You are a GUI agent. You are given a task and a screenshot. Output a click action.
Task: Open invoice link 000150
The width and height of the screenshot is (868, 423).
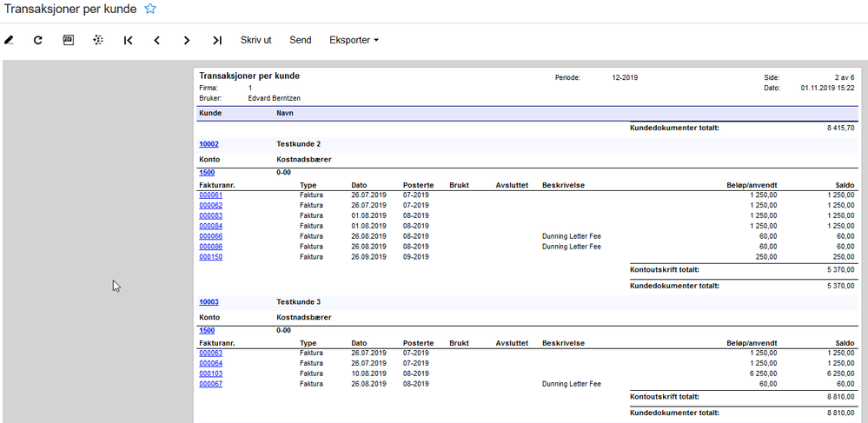[x=211, y=257]
